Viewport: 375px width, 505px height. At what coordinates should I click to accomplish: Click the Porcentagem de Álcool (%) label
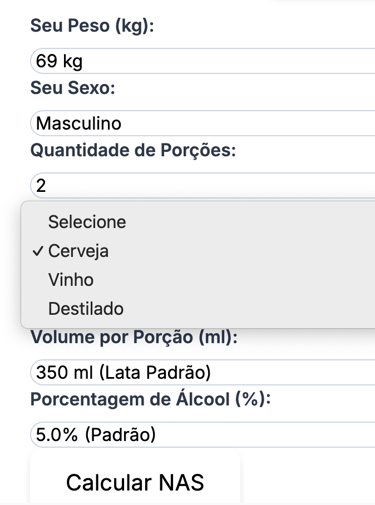pos(150,399)
